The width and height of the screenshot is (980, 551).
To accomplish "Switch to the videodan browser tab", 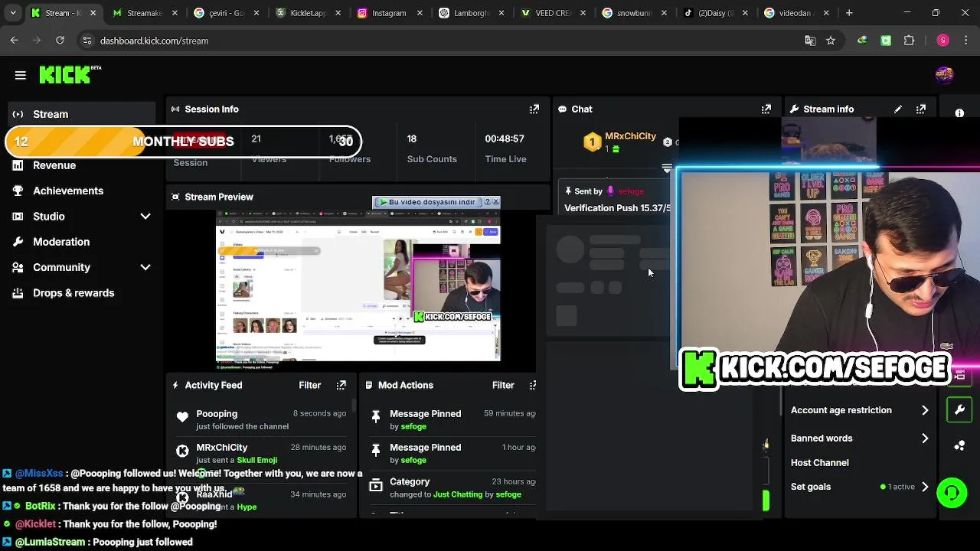I will pyautogui.click(x=796, y=13).
